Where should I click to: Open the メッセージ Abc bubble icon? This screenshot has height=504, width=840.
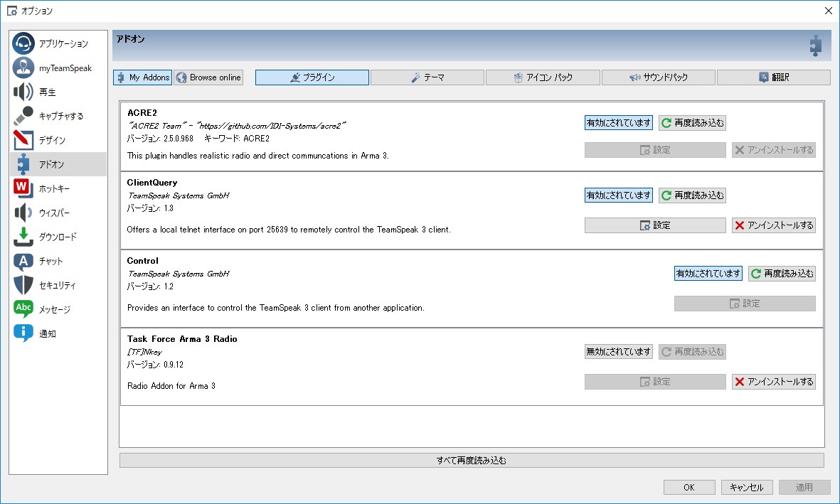[23, 309]
